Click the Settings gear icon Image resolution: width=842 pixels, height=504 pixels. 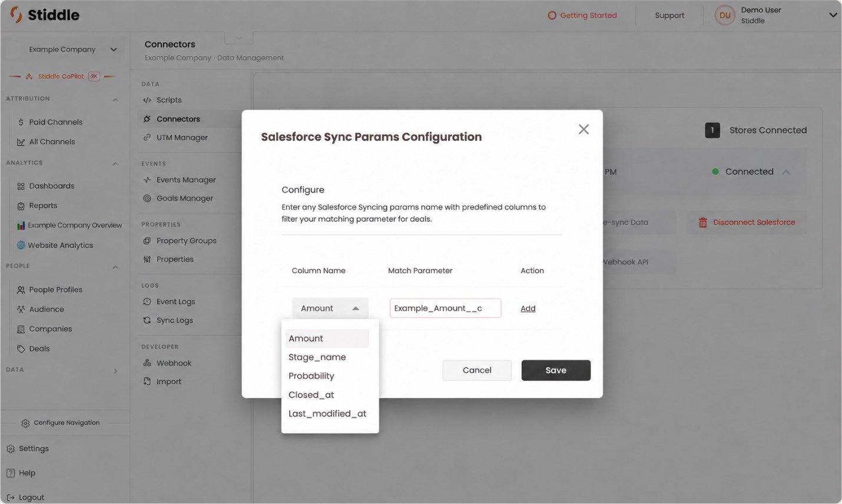pyautogui.click(x=11, y=449)
